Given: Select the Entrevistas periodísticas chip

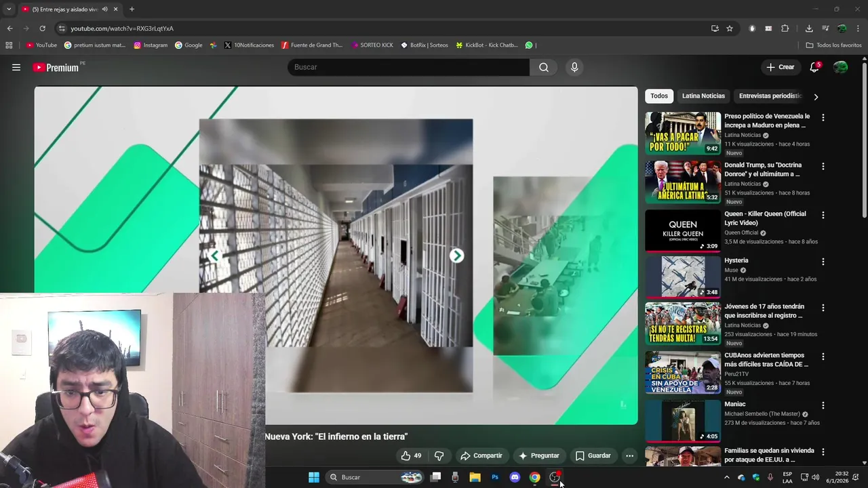Looking at the screenshot, I should click(x=770, y=96).
